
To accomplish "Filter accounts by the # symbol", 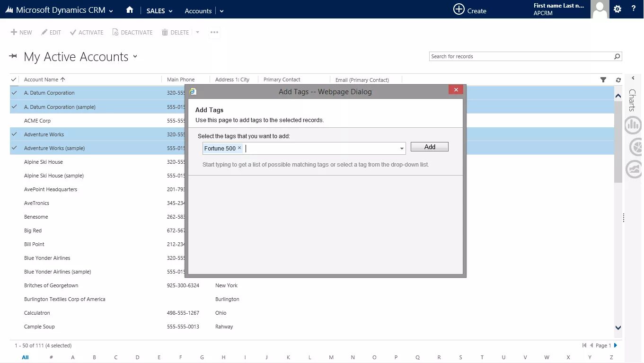I will pyautogui.click(x=51, y=357).
